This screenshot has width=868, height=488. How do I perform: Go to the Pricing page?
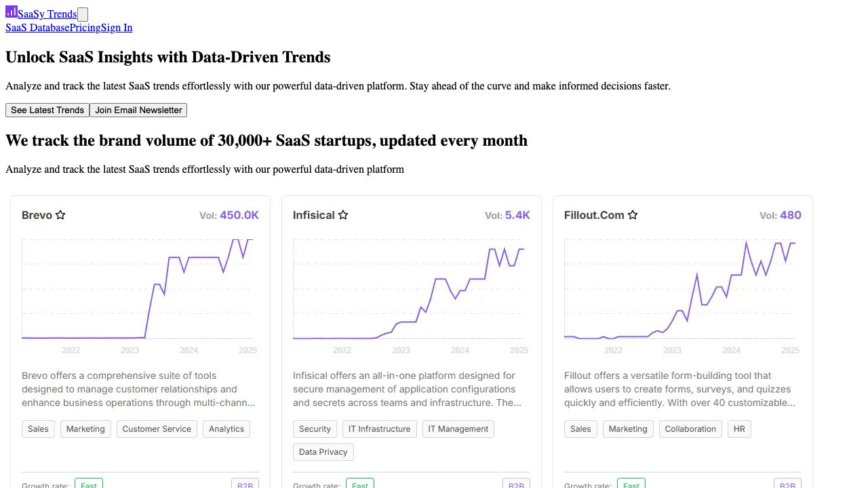pos(85,28)
